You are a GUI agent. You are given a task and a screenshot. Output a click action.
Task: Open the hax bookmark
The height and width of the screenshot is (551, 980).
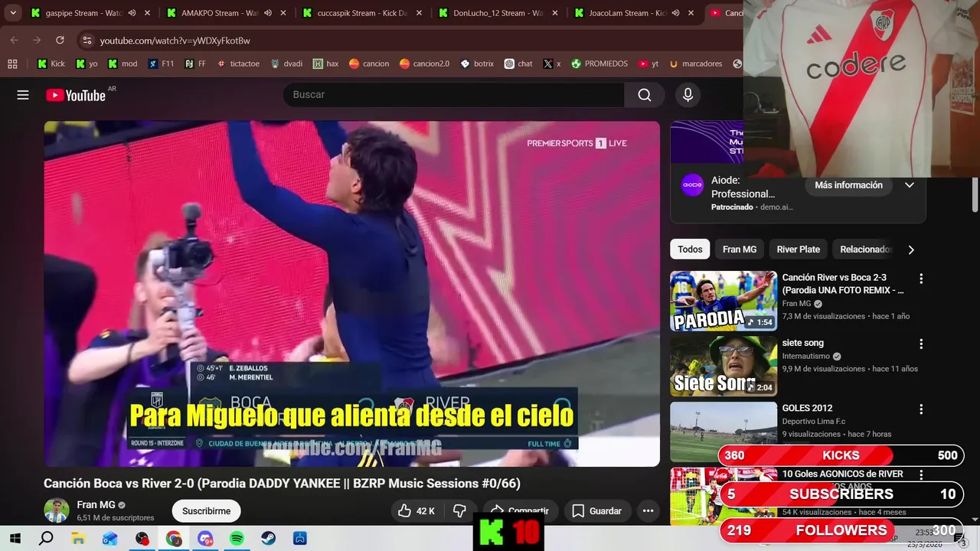(325, 64)
